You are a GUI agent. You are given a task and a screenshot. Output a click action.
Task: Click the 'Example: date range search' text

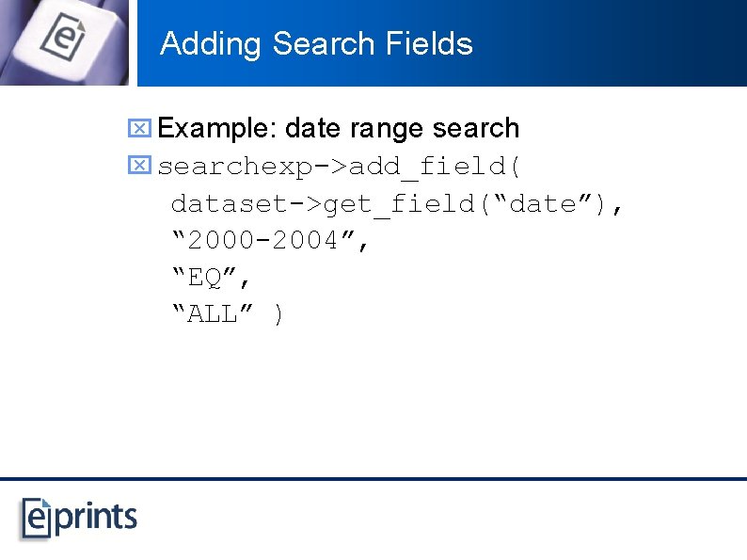(x=339, y=128)
